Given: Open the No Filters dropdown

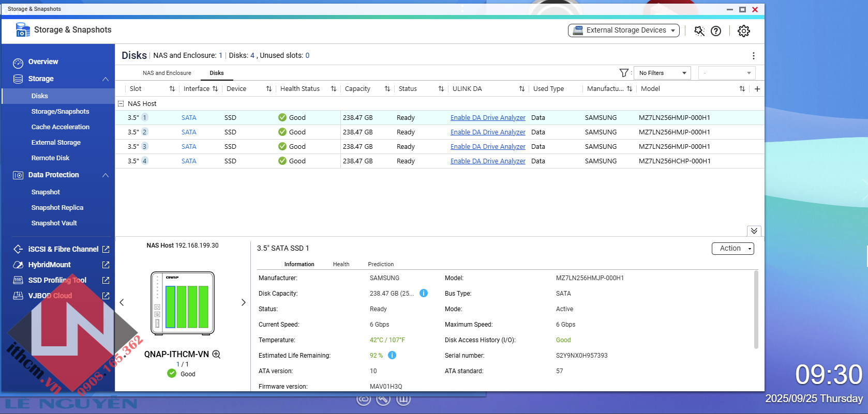Looking at the screenshot, I should click(x=662, y=73).
